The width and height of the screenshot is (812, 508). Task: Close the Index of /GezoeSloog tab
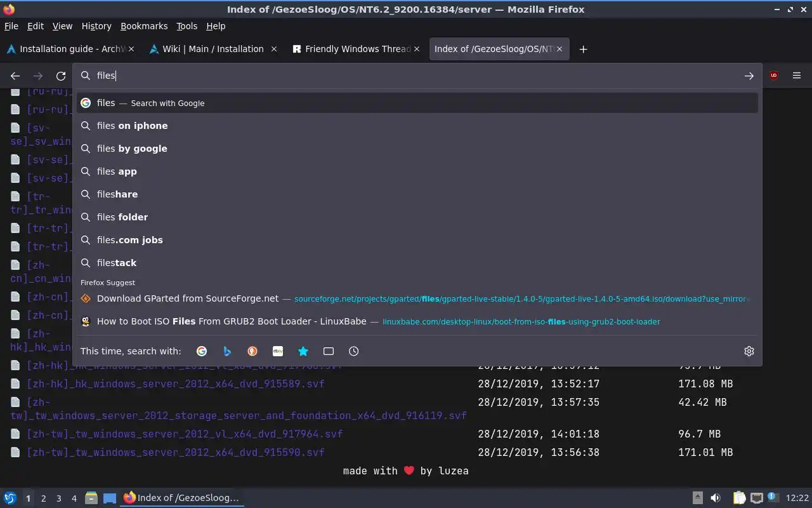(x=560, y=49)
